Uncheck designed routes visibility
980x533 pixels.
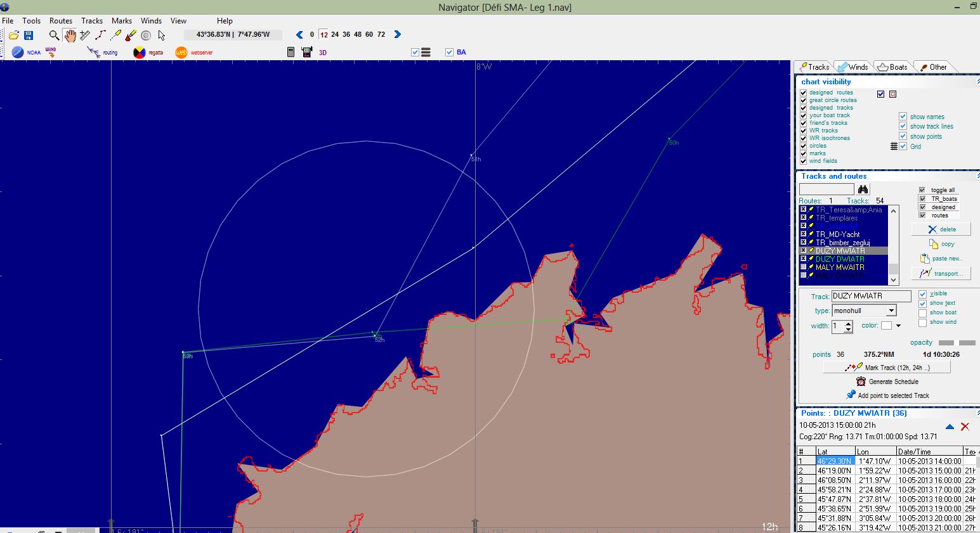[x=804, y=93]
